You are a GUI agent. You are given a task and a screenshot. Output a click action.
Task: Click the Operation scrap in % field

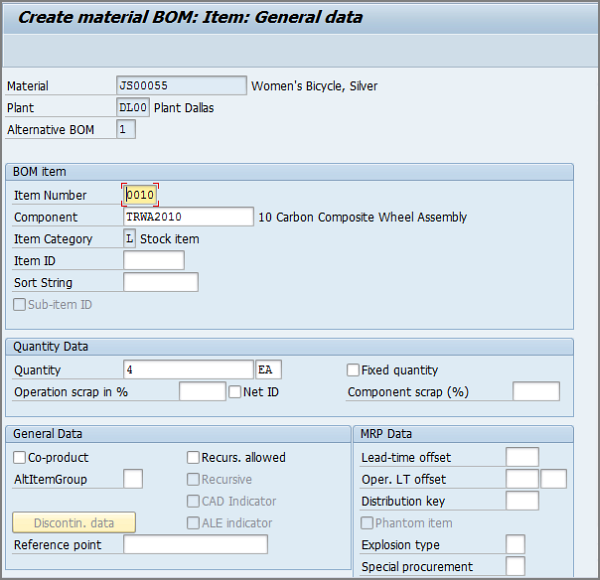click(202, 392)
